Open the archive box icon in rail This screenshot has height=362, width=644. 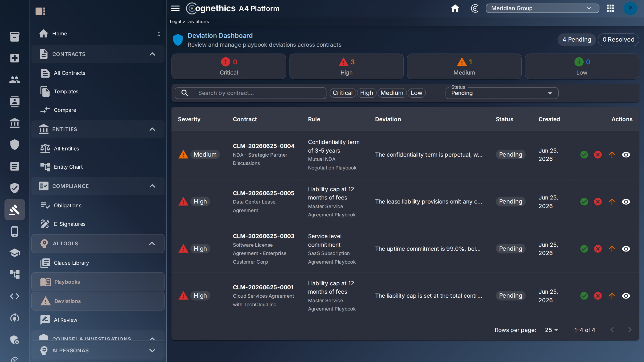(14, 36)
